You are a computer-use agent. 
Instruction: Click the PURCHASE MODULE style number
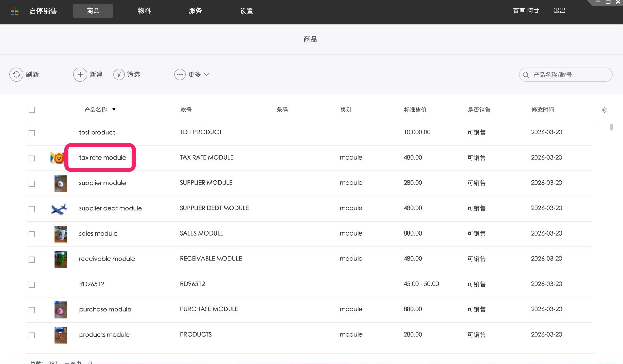(209, 309)
